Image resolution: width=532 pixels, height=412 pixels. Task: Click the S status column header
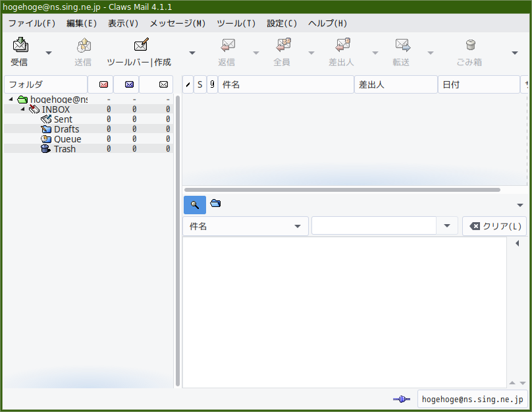tap(200, 84)
